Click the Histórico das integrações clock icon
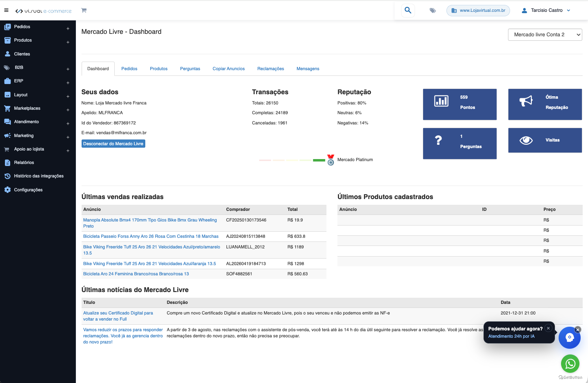Image resolution: width=588 pixels, height=383 pixels. (7, 176)
